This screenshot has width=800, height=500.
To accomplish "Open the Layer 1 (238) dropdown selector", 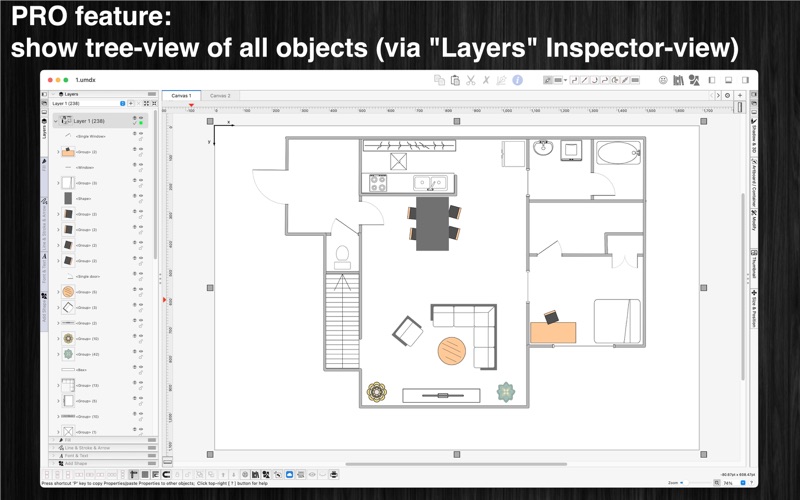I will coord(88,103).
